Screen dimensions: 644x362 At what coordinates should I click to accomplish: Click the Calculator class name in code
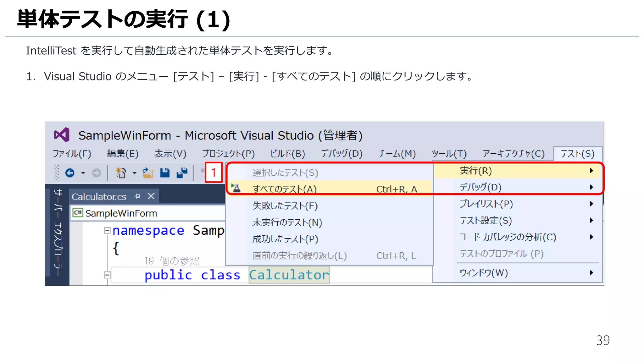(289, 275)
